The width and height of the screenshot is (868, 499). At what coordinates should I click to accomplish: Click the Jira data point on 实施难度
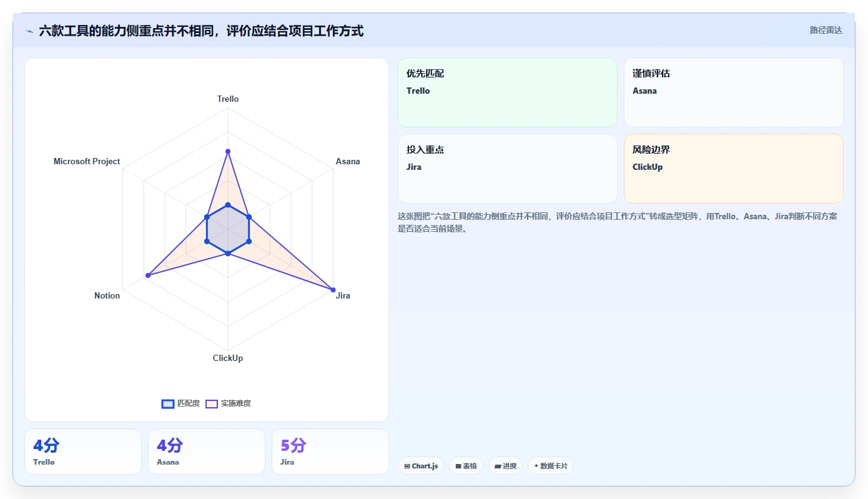coord(333,290)
